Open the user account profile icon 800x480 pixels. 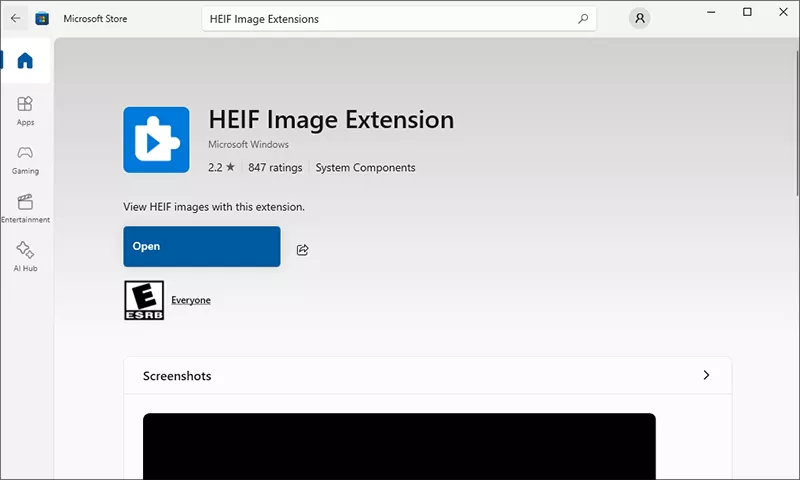tap(639, 19)
